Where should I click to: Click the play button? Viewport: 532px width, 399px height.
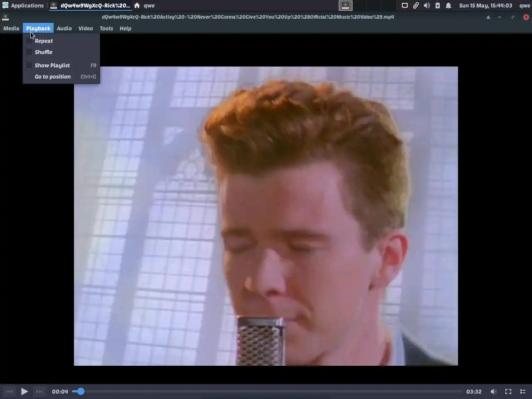coord(24,391)
